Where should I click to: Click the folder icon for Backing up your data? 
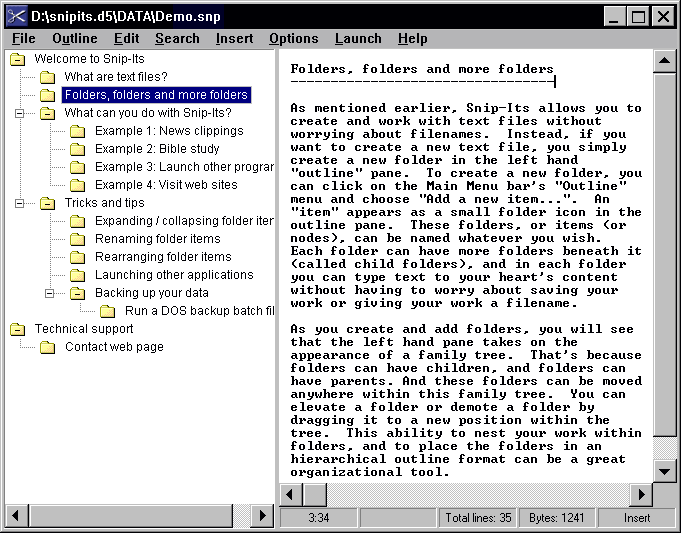point(77,294)
